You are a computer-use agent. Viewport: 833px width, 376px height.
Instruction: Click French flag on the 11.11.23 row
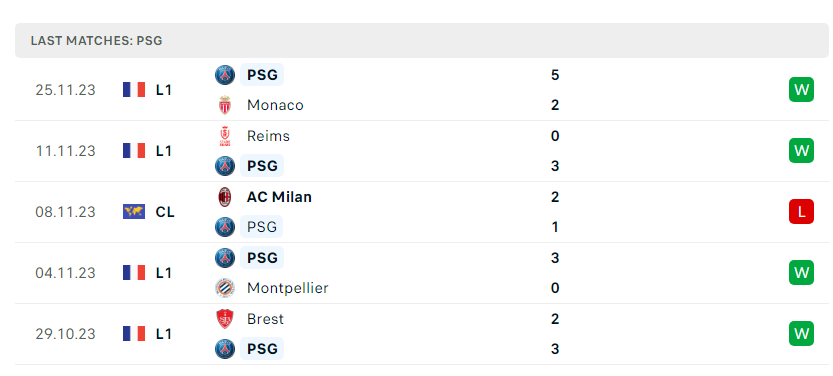tap(134, 151)
